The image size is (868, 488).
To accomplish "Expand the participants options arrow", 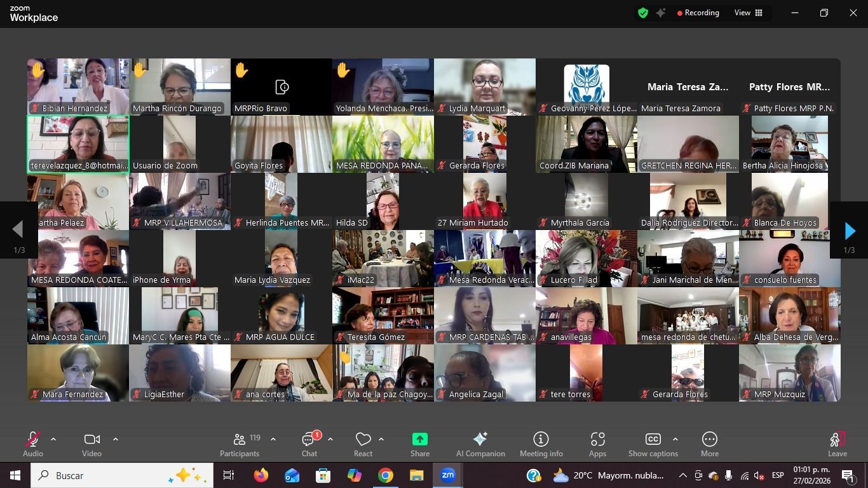I will (273, 439).
